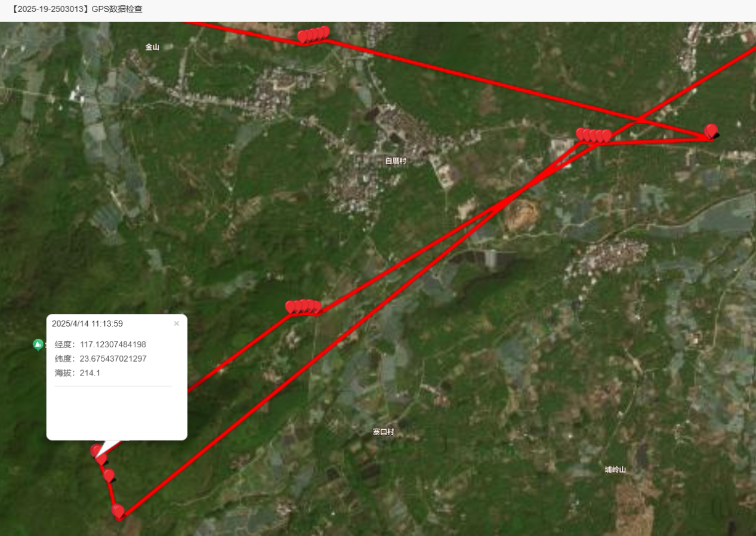Select rightmost marker in cluster east of 白眉村
This screenshot has height=536, width=756.
point(607,135)
